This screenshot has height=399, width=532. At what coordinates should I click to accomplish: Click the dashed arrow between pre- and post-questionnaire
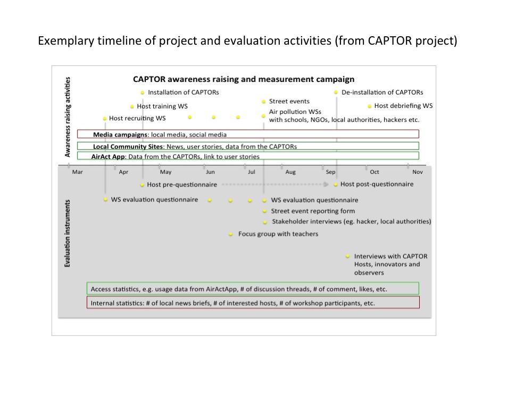[x=275, y=184]
